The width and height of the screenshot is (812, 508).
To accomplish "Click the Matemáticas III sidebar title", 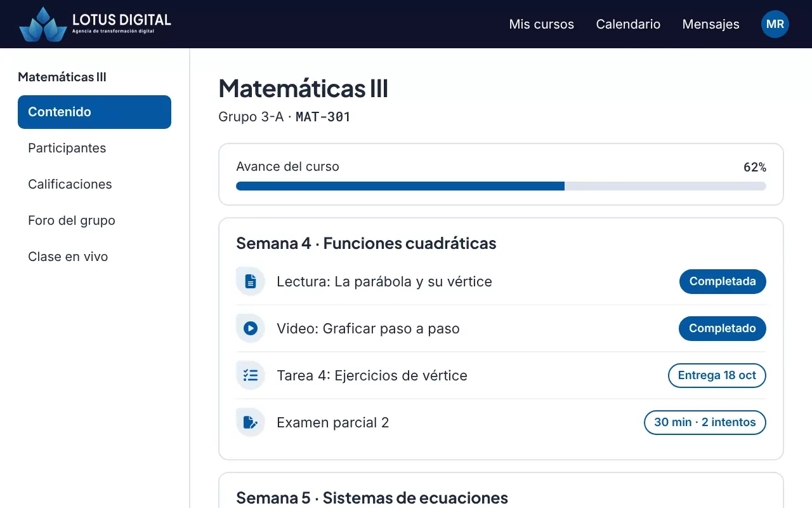I will tap(62, 77).
